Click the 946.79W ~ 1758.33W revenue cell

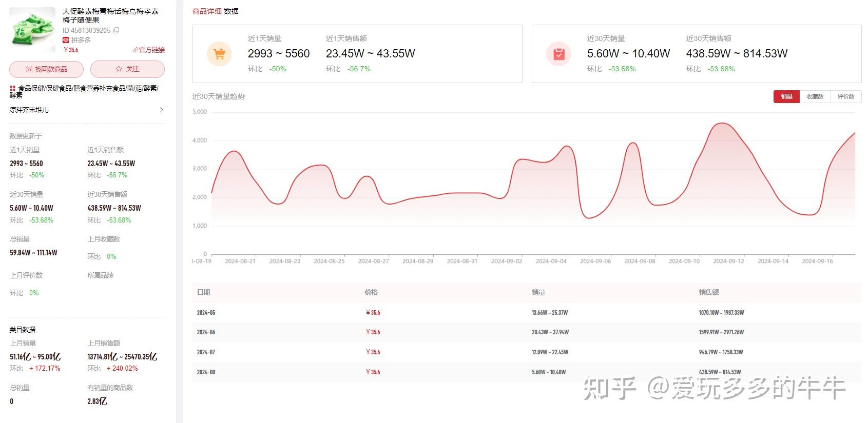point(721,352)
